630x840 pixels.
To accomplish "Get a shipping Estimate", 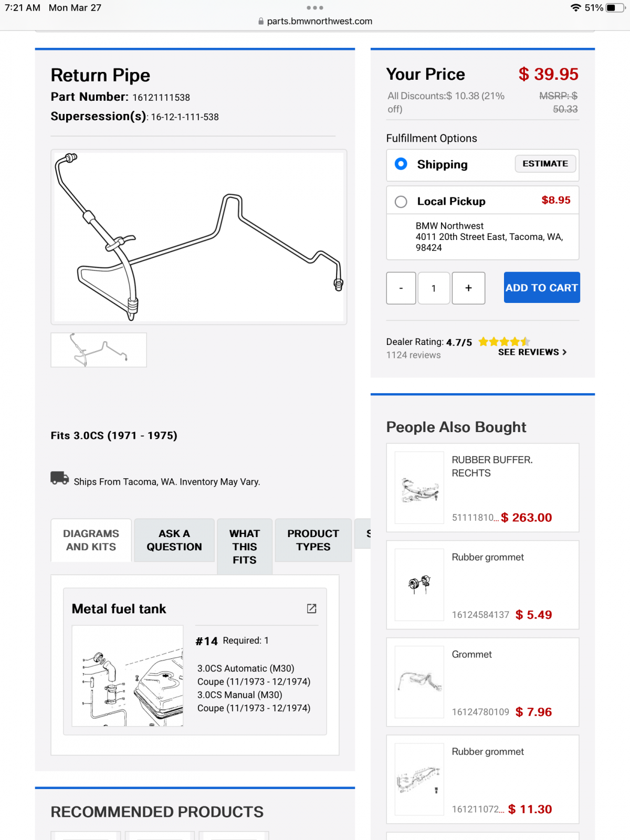I will [x=545, y=164].
